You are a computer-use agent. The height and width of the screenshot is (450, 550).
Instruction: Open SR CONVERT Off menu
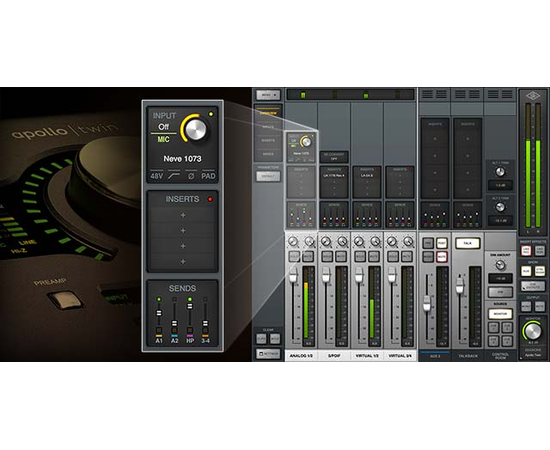tap(334, 157)
